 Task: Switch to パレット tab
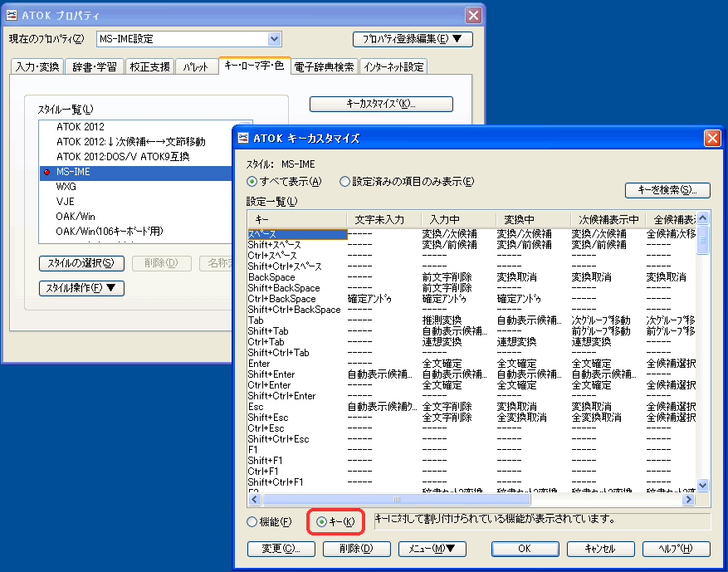[195, 67]
